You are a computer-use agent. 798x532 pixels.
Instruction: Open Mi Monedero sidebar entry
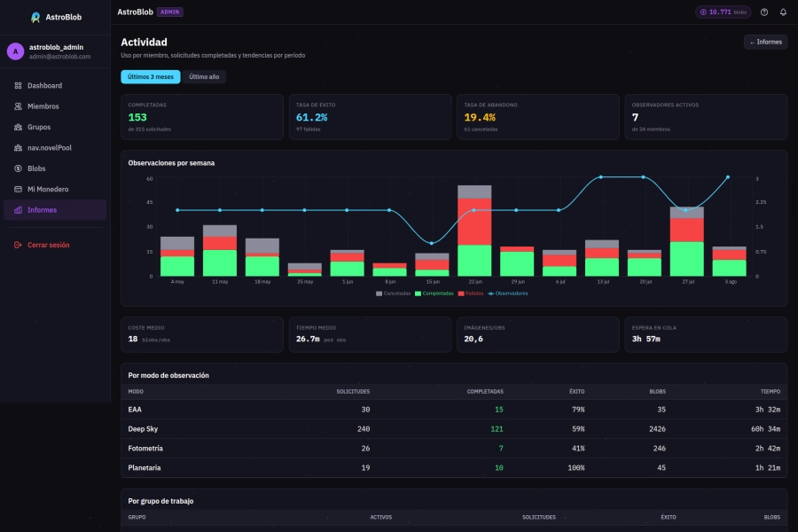(x=55, y=190)
